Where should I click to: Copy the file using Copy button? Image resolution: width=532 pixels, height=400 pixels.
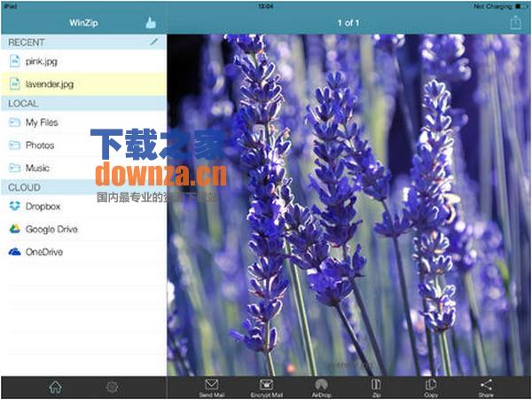tap(431, 388)
